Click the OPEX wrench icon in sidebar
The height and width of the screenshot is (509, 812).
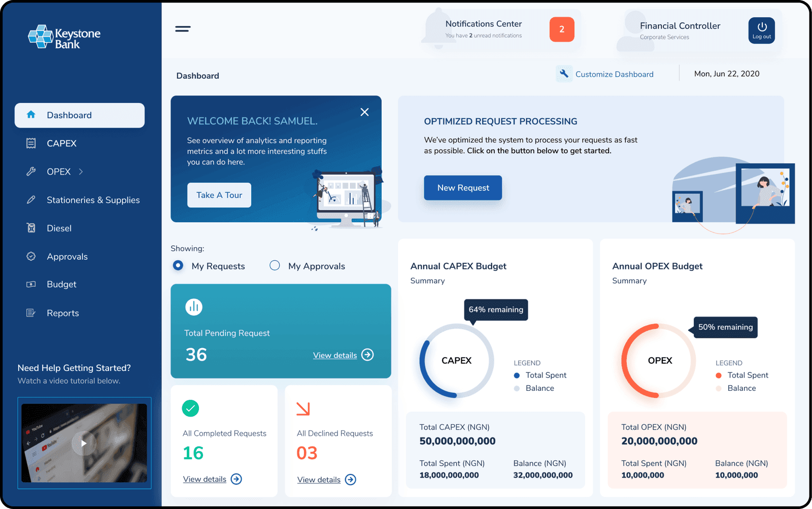[x=31, y=172]
